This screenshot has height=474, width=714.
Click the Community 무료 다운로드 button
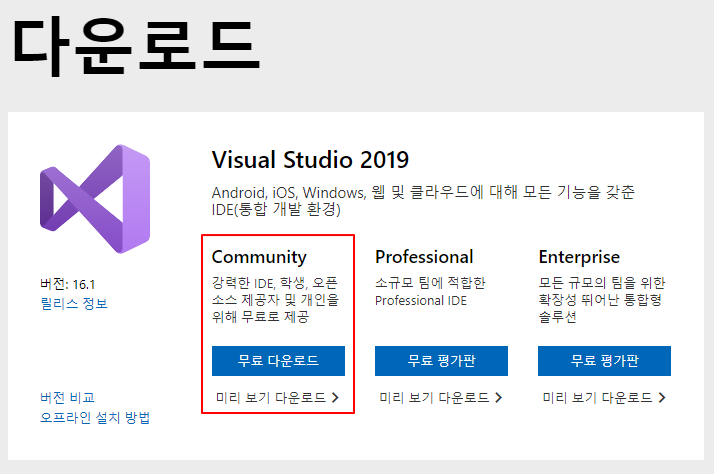(x=278, y=361)
